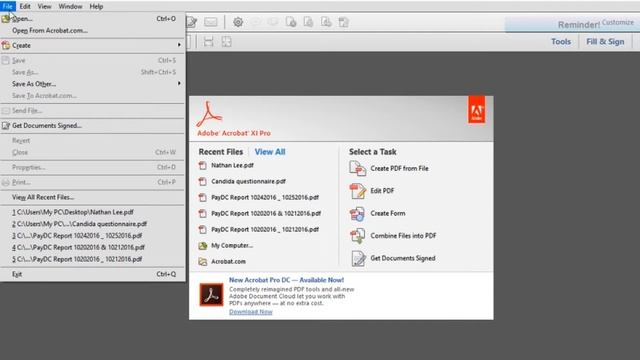Open the View menu
The height and width of the screenshot is (360, 640).
(44, 6)
